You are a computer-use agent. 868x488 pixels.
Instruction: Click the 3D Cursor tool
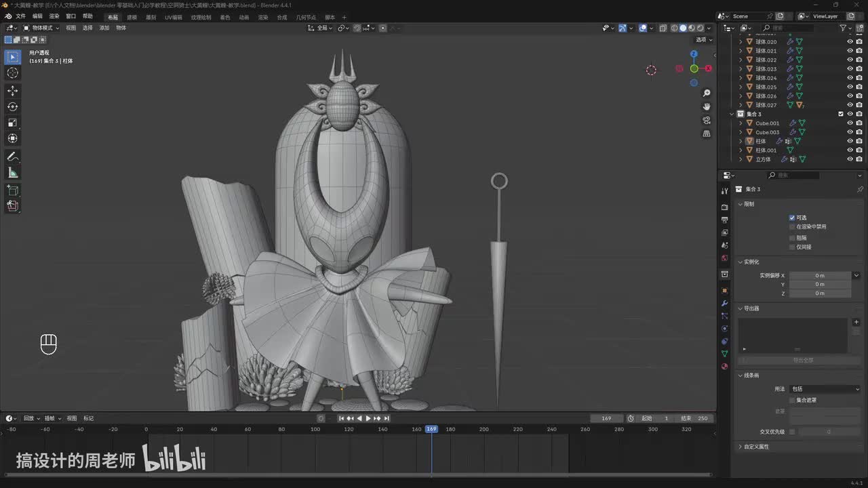(x=13, y=73)
